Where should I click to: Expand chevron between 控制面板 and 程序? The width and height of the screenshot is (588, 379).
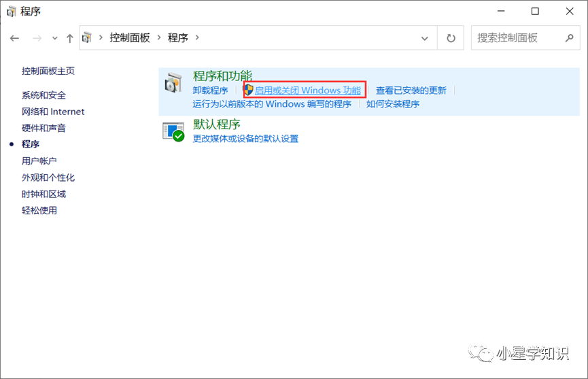click(x=159, y=37)
